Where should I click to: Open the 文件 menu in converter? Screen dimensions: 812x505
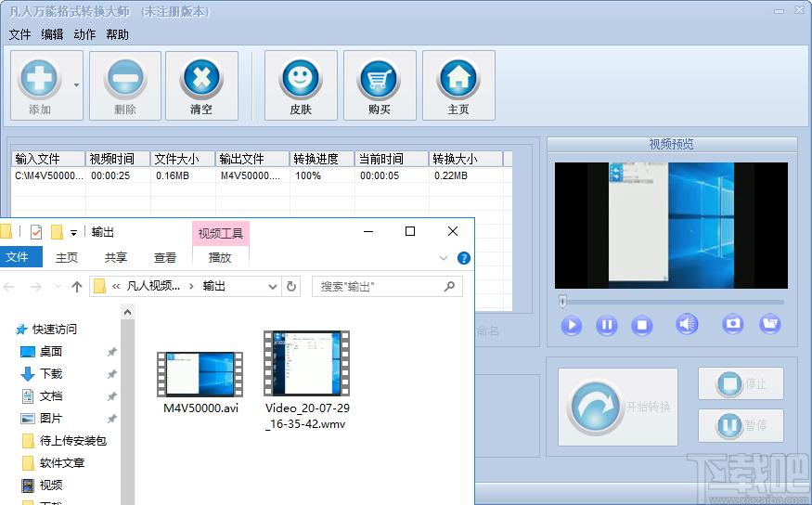tap(19, 34)
